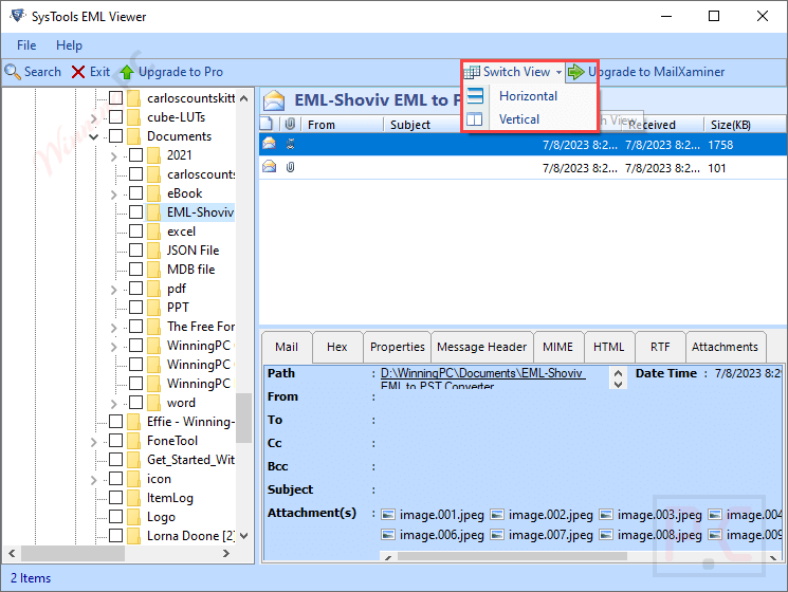The width and height of the screenshot is (788, 592).
Task: Switch to the Attachments tab
Action: [x=725, y=347]
